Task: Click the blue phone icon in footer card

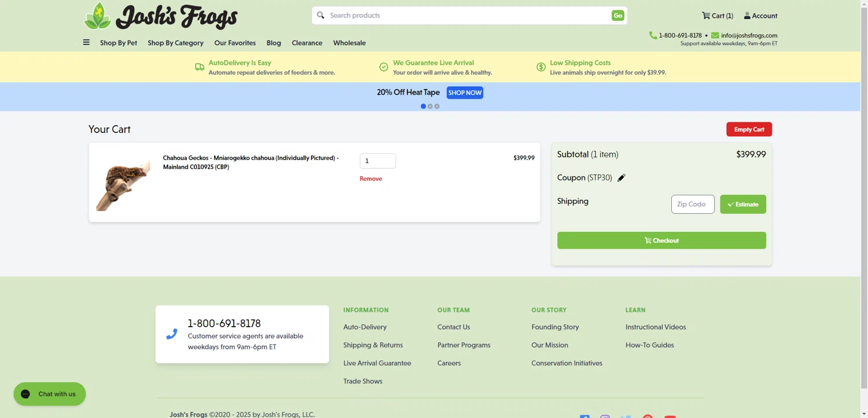Action: click(172, 334)
